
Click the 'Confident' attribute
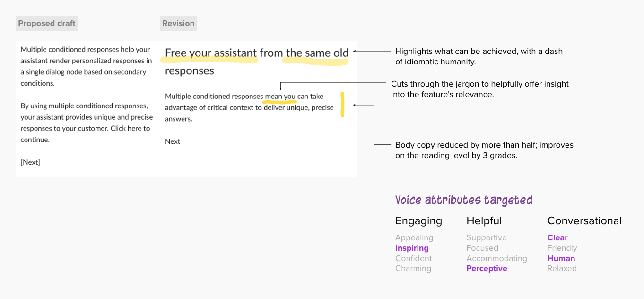414,258
